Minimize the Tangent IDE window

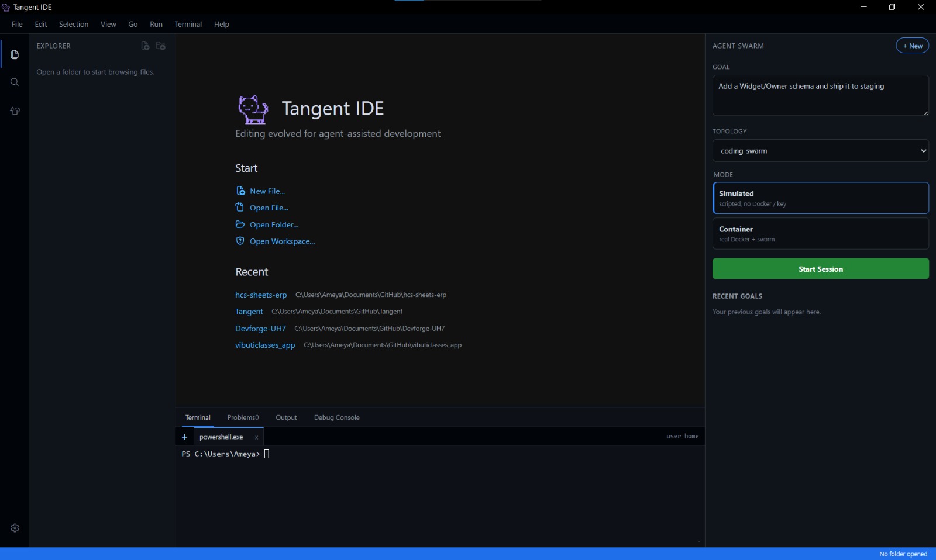click(x=863, y=7)
